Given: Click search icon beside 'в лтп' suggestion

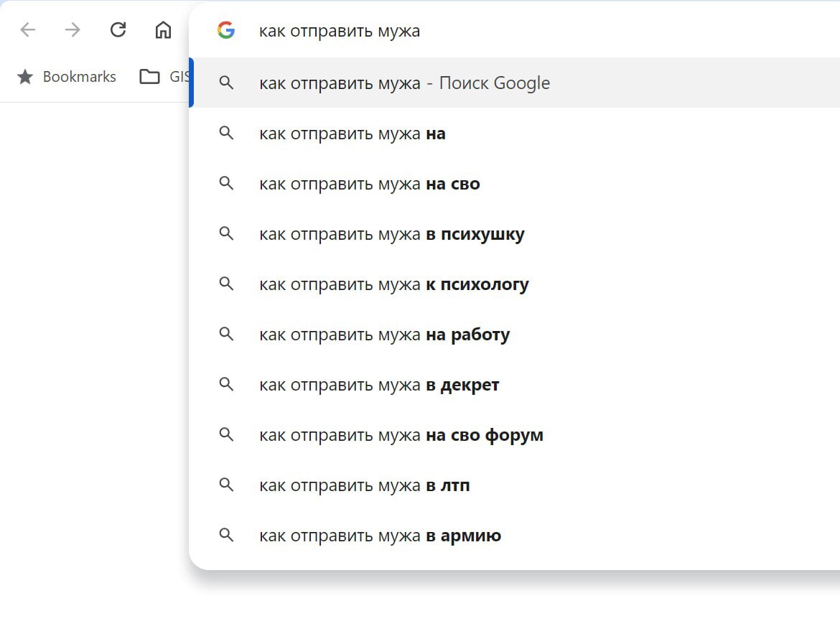Looking at the screenshot, I should click(x=226, y=485).
